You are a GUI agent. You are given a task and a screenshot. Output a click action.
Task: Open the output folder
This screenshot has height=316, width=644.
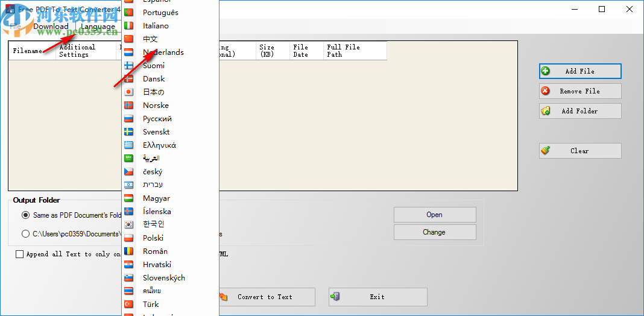tap(435, 215)
